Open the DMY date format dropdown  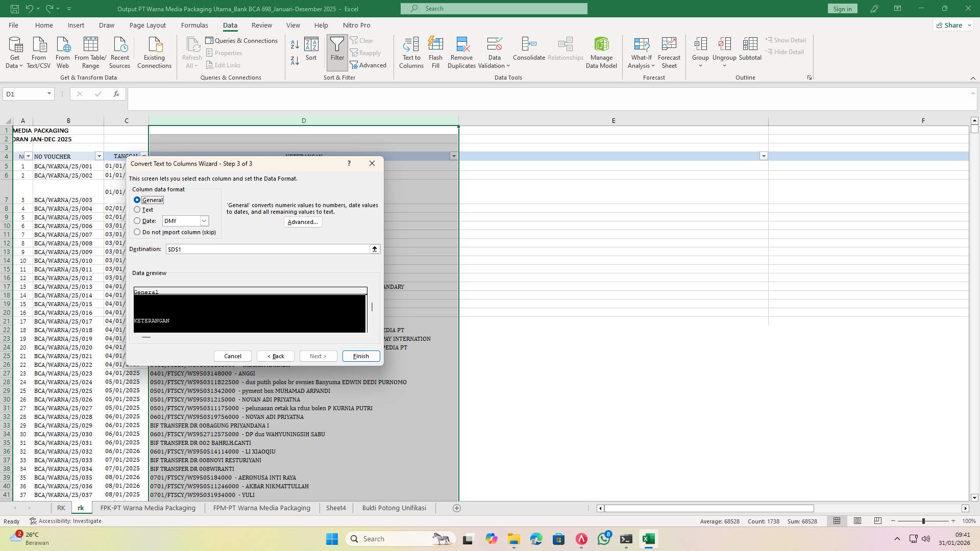204,220
